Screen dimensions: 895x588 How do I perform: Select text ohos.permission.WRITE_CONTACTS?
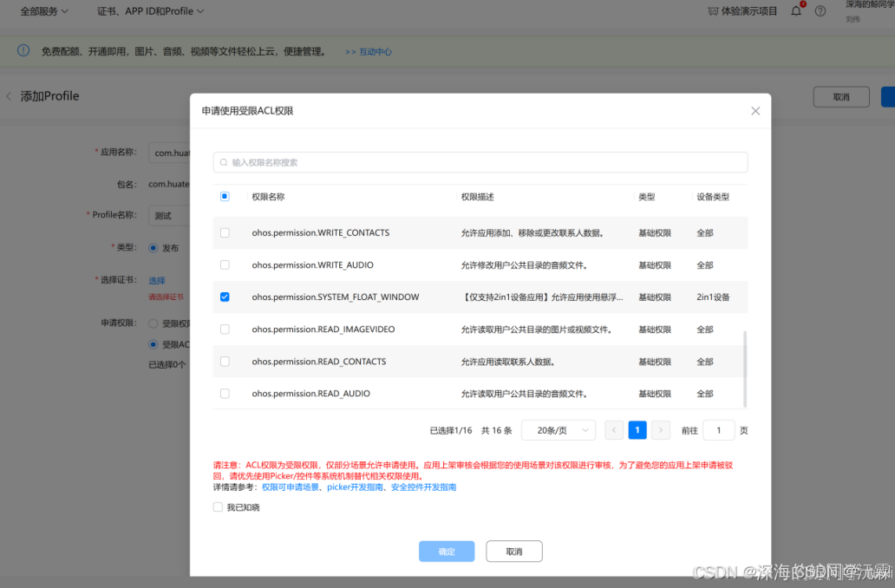click(x=321, y=233)
